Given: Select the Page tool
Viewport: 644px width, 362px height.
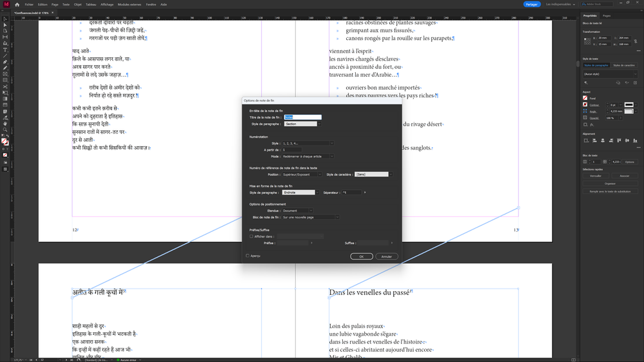Looking at the screenshot, I should [5, 31].
